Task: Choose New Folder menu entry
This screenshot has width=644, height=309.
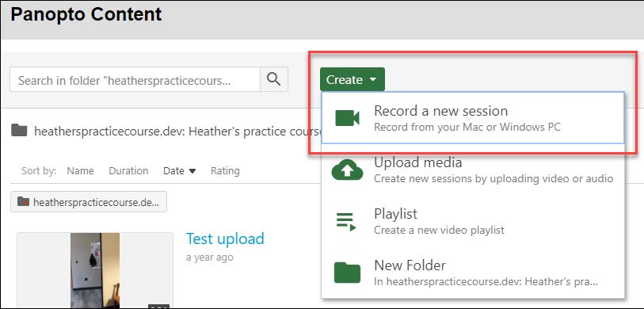Action: click(x=473, y=273)
